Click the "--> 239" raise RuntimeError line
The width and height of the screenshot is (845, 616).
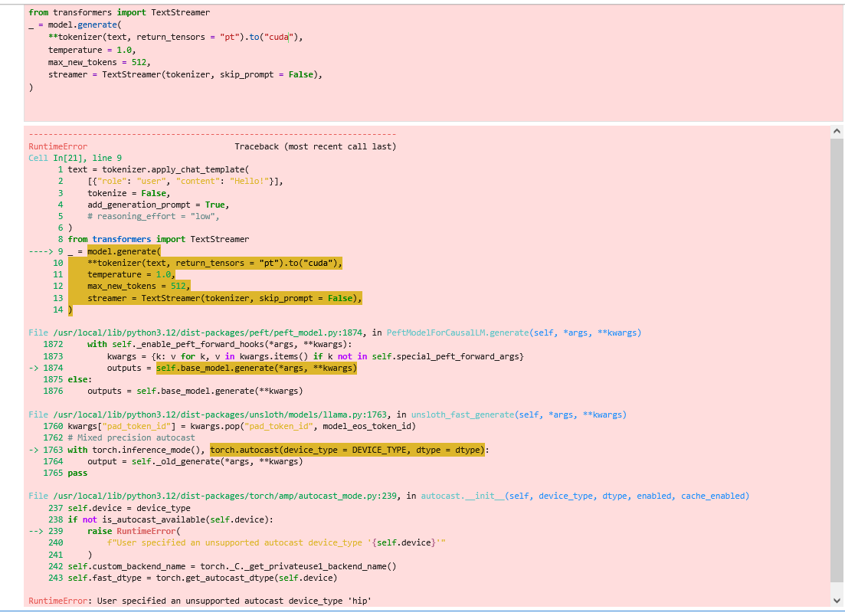coord(123,531)
